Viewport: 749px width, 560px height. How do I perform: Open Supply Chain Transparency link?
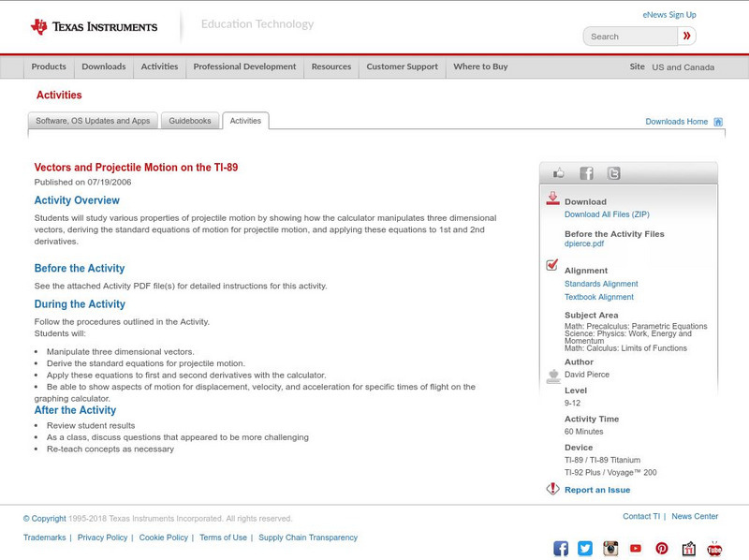[x=308, y=538]
